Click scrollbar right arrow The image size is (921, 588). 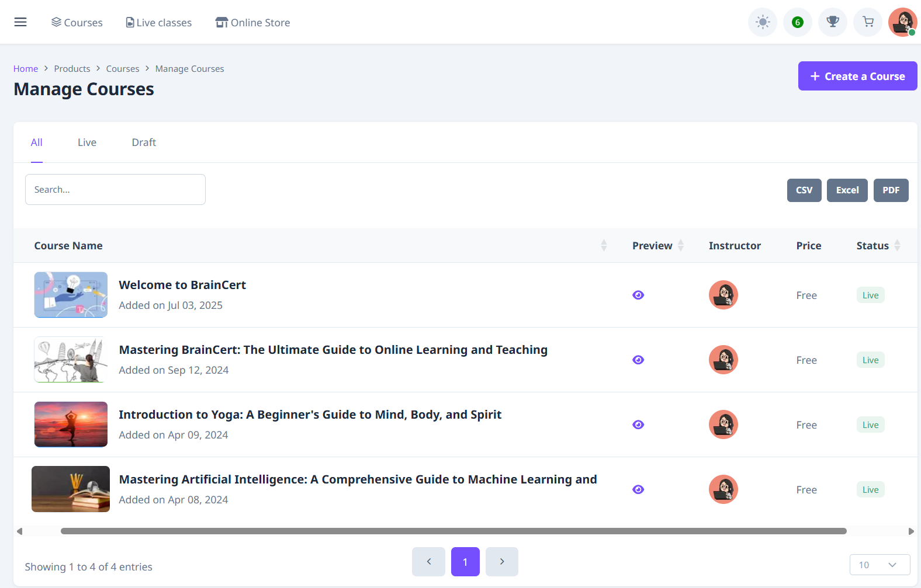911,531
